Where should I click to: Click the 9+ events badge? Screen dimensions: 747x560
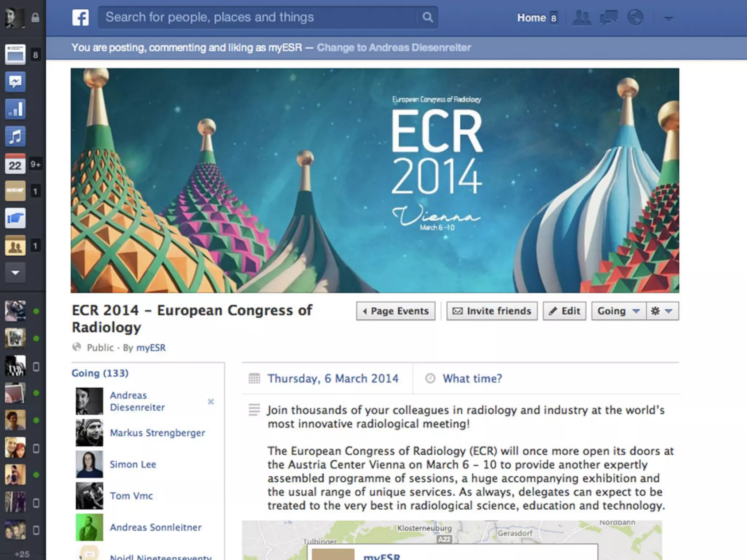35,164
